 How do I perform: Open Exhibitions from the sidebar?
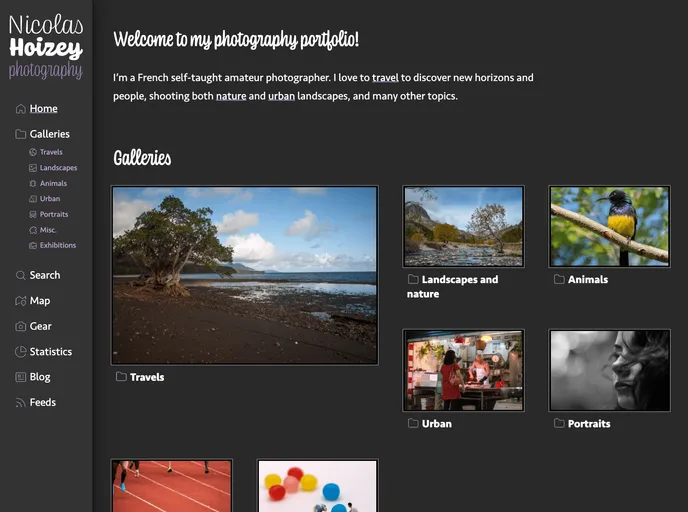[x=58, y=245]
